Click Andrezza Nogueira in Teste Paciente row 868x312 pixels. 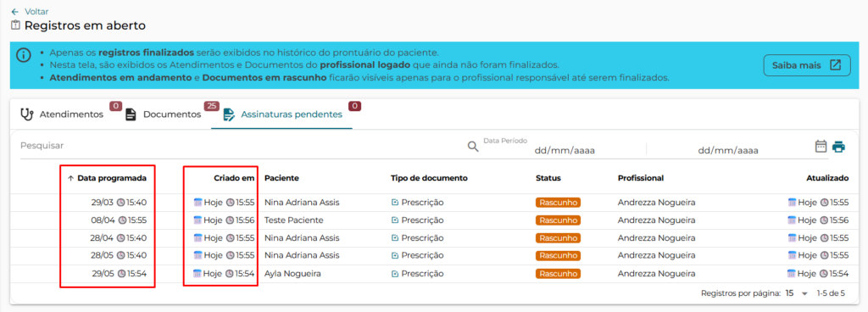click(656, 220)
